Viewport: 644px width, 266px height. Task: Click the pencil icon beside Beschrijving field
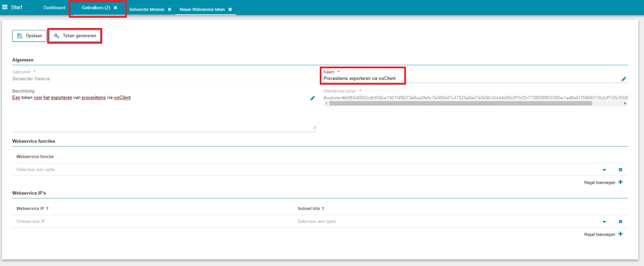tap(312, 98)
